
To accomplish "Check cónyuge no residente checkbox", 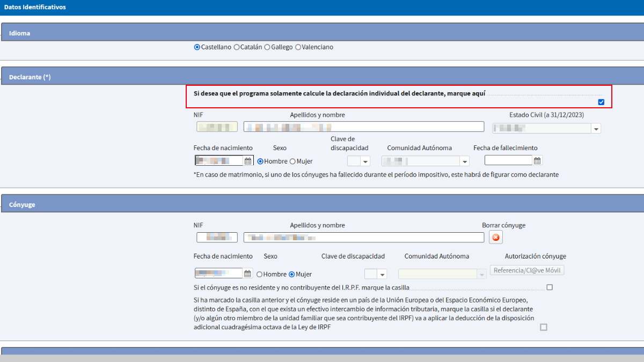I will [x=550, y=287].
